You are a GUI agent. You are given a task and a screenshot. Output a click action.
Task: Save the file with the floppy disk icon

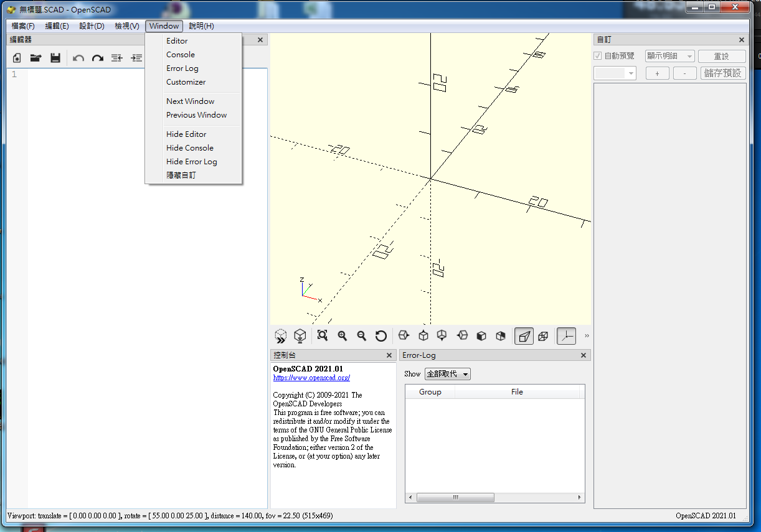click(55, 58)
